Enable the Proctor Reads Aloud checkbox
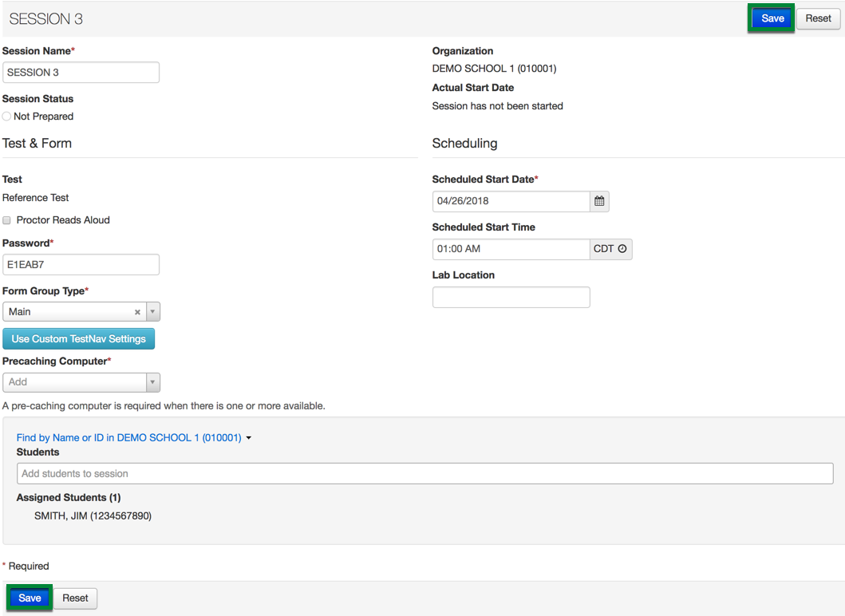The height and width of the screenshot is (616, 845). tap(7, 220)
